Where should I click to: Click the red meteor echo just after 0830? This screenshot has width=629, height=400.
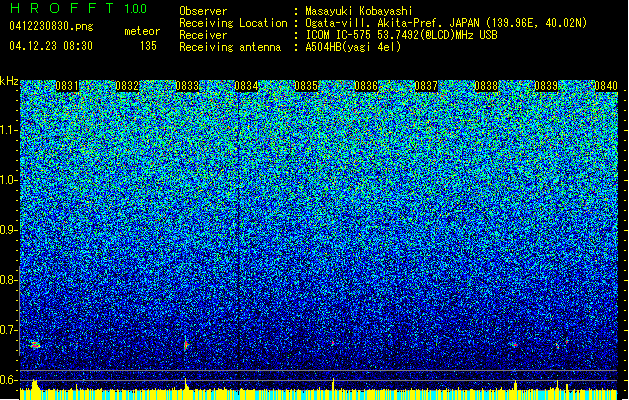(x=35, y=345)
